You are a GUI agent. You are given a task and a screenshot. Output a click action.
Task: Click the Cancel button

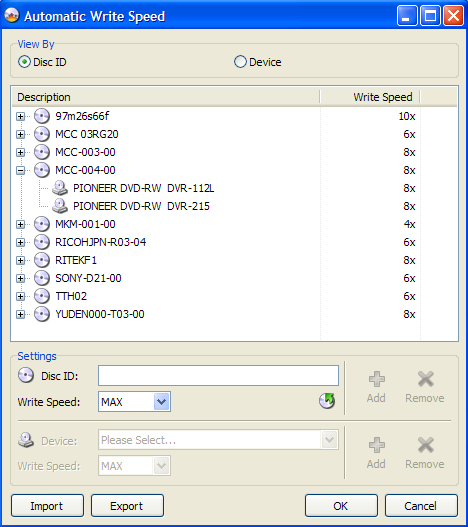pos(421,505)
